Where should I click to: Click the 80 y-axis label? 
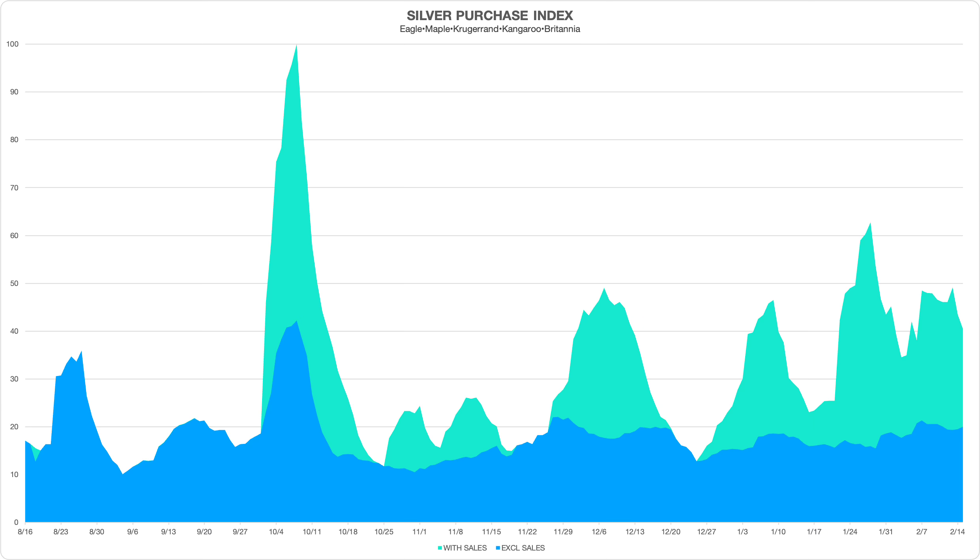coord(14,140)
